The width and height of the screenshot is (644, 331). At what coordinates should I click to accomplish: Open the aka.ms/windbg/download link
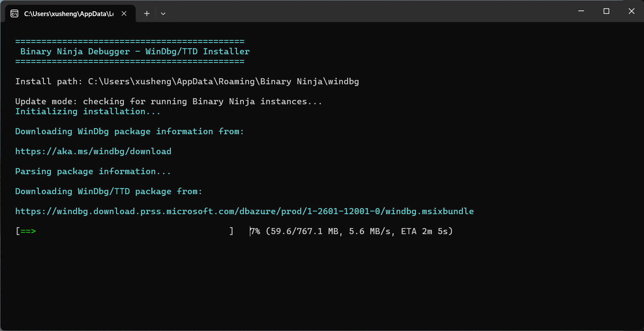click(93, 151)
